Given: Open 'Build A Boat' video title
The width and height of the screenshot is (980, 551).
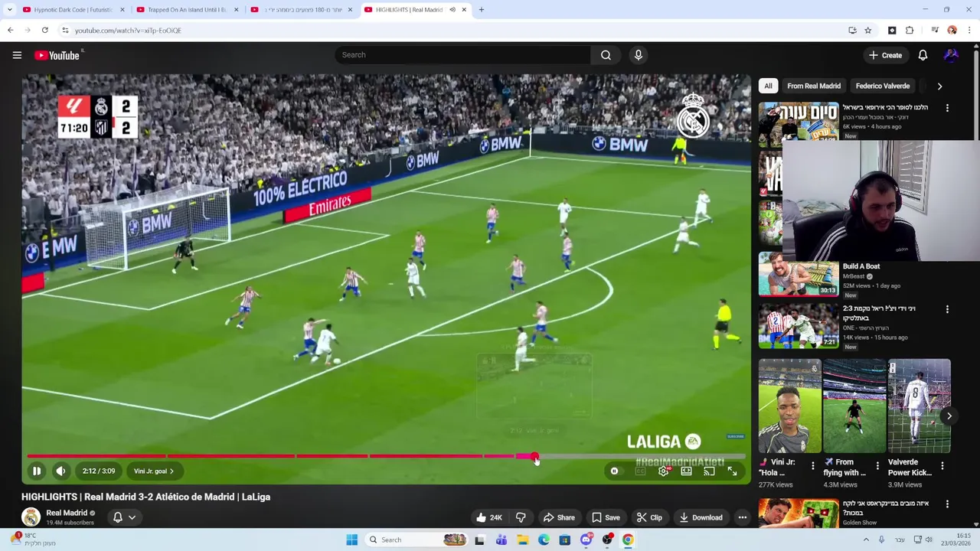Looking at the screenshot, I should pyautogui.click(x=861, y=266).
